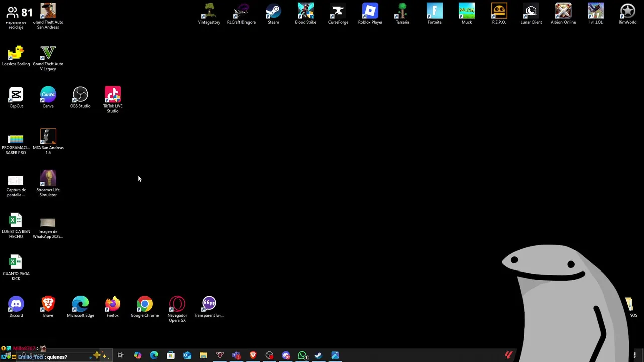Open Streamer Life Simulator shortcut
This screenshot has height=362, width=644.
48,184
